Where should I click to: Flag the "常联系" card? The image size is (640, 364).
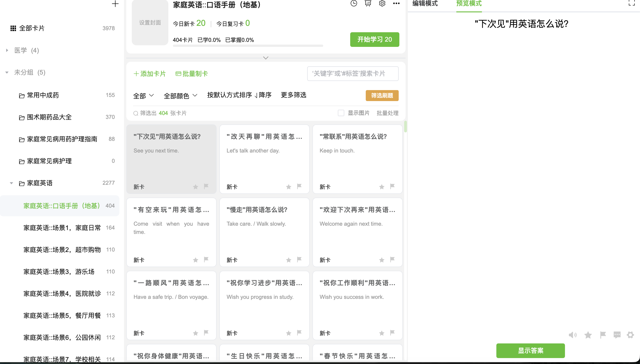(x=392, y=186)
